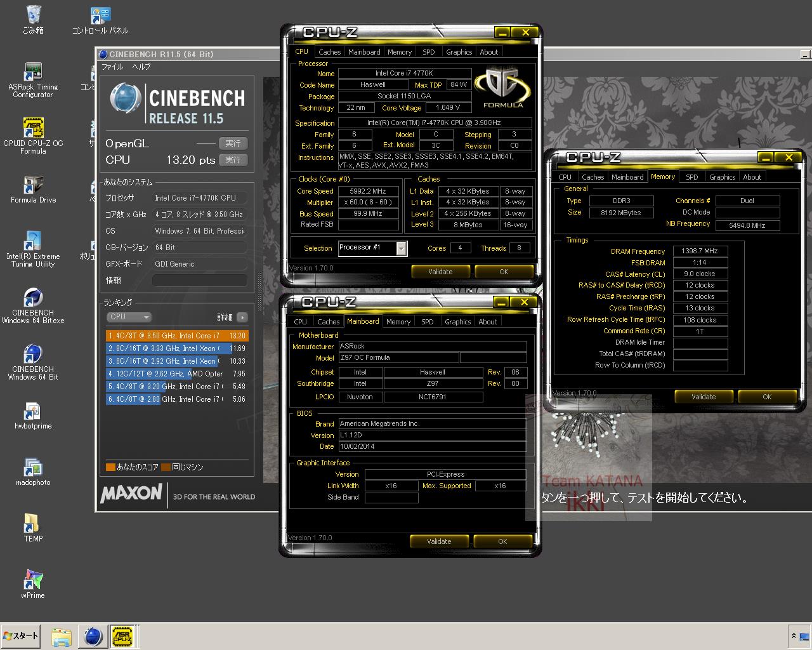Select ranking entry 4C/8T @ 3.20 GHz
This screenshot has width=812, height=650.
[x=177, y=386]
